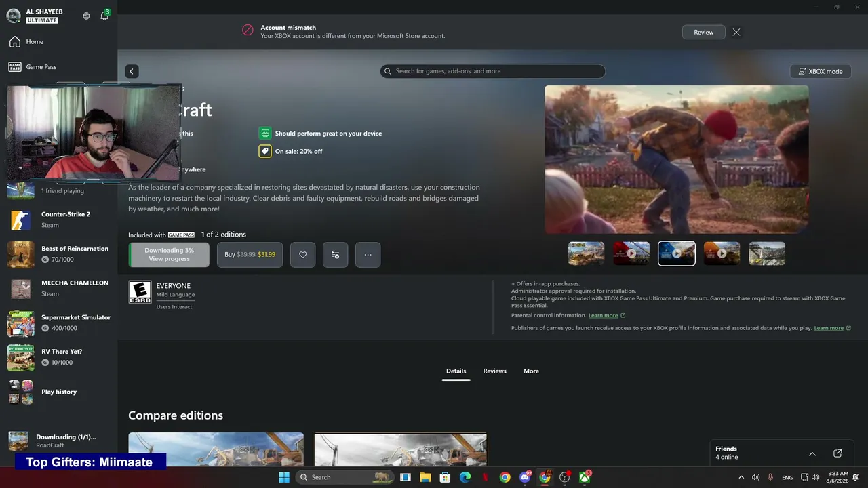The height and width of the screenshot is (488, 868).
Task: Open the Xbox app taskbar icon
Action: click(x=585, y=477)
